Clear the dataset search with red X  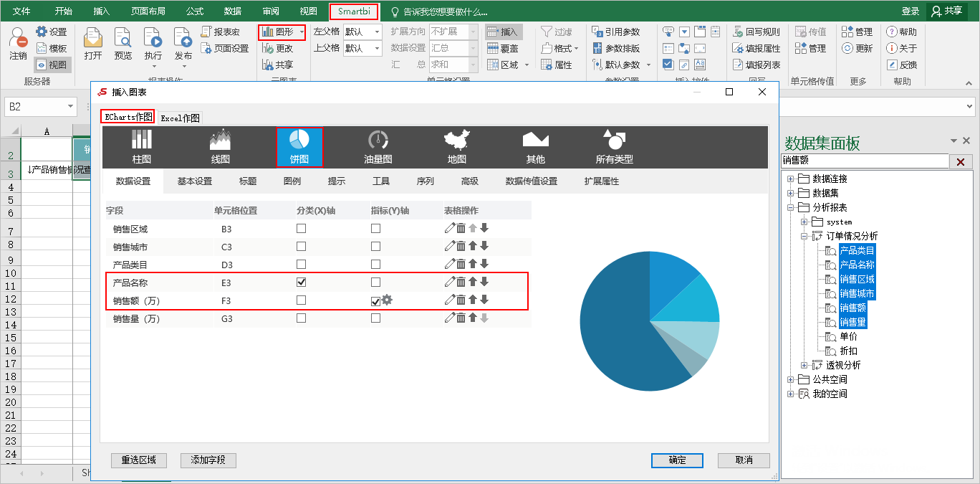pyautogui.click(x=961, y=162)
